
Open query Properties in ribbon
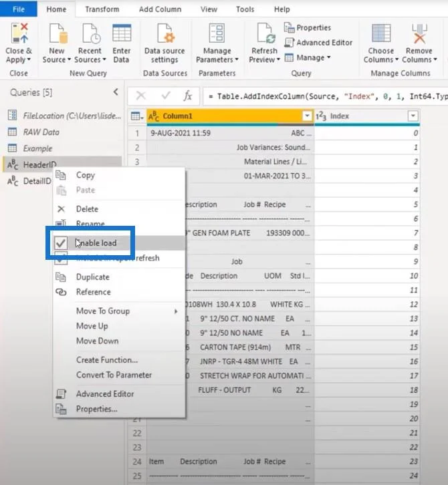click(308, 27)
